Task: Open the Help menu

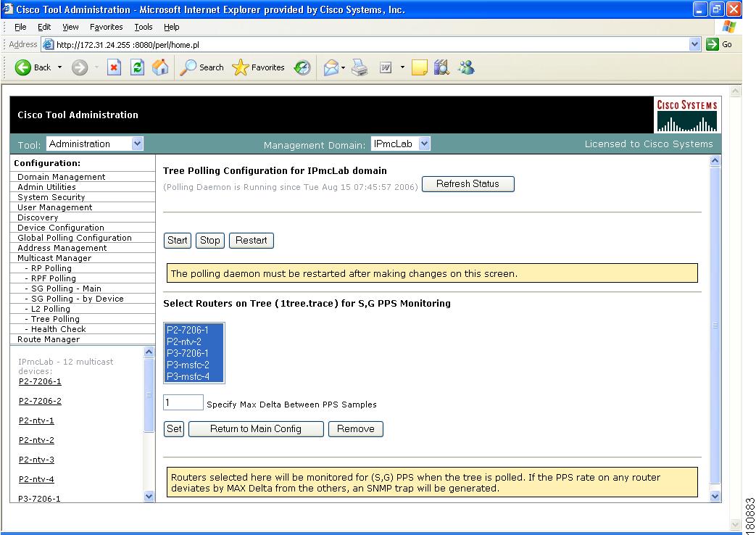Action: (x=172, y=27)
